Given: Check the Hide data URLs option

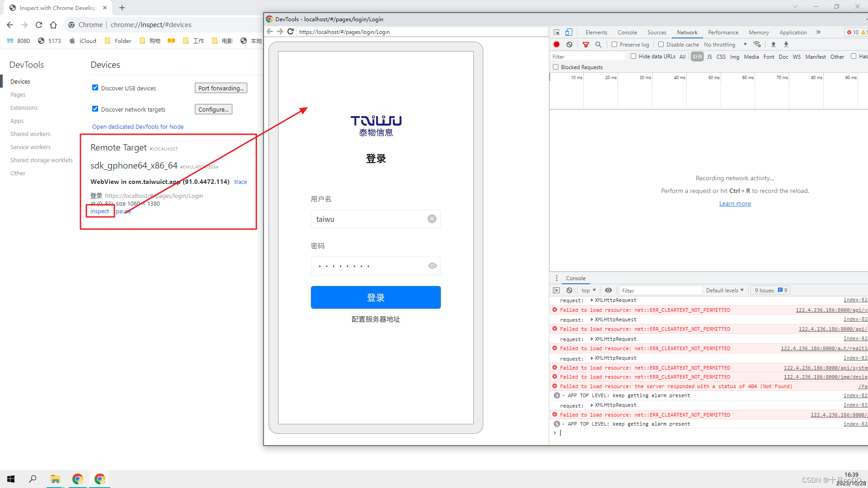Looking at the screenshot, I should pyautogui.click(x=634, y=56).
